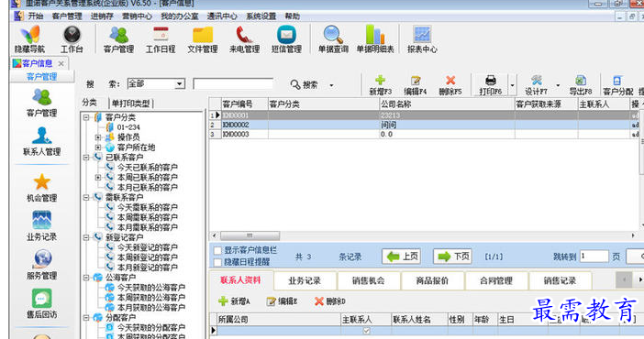This screenshot has height=339, width=644.
Task: Toggle 主联系人 checkbox in contact row
Action: (x=366, y=331)
